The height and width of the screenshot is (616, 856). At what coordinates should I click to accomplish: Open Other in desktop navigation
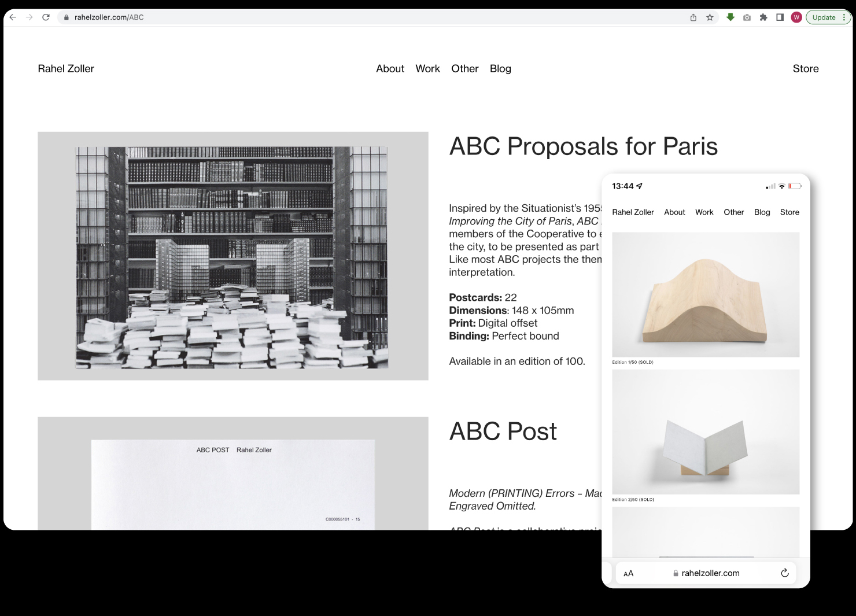click(465, 69)
